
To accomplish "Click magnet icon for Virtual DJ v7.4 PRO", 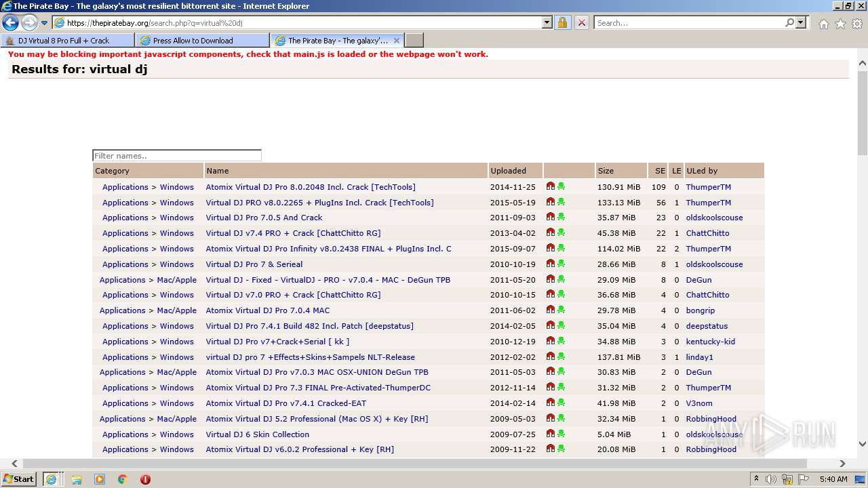I will 551,232.
